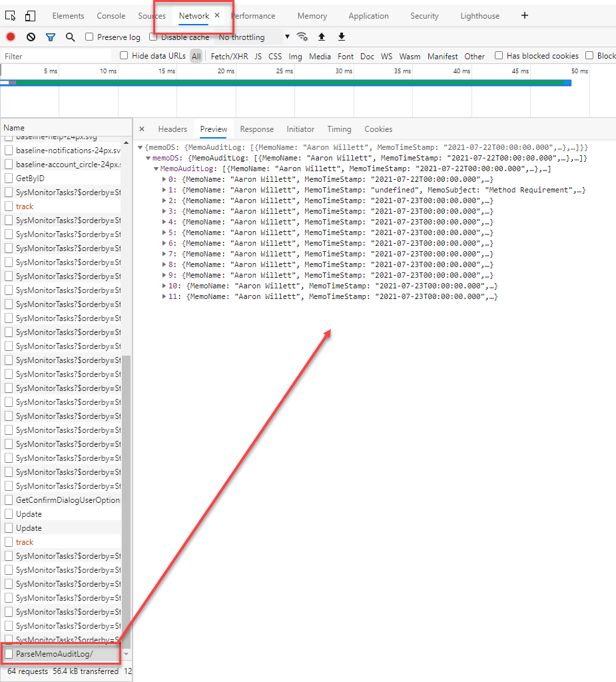Check Hide data URLs option
Image resolution: width=616 pixels, height=682 pixels.
[124, 56]
